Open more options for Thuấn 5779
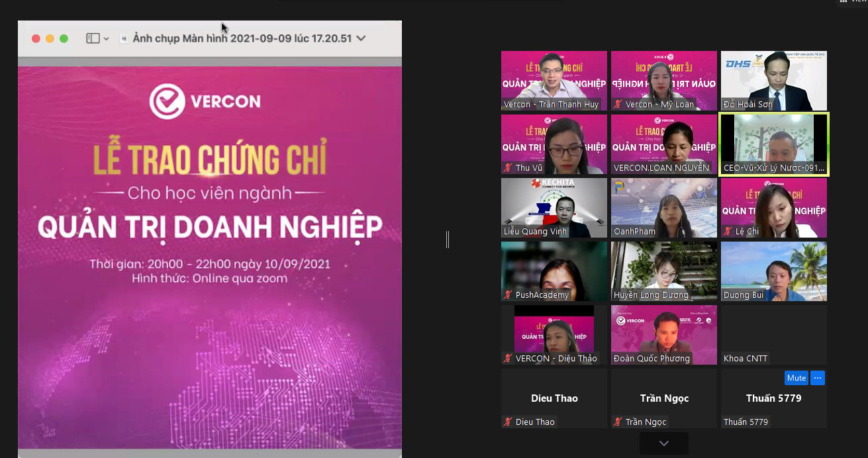The height and width of the screenshot is (458, 868). 818,378
